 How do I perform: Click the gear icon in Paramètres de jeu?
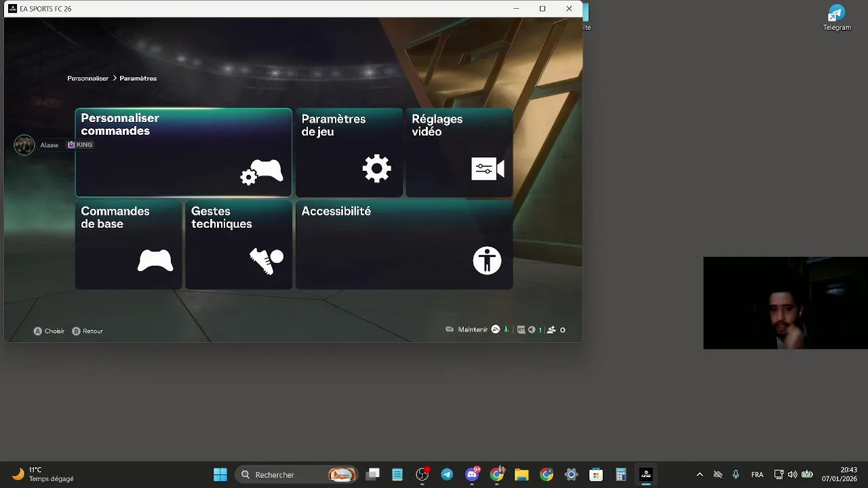(x=376, y=168)
